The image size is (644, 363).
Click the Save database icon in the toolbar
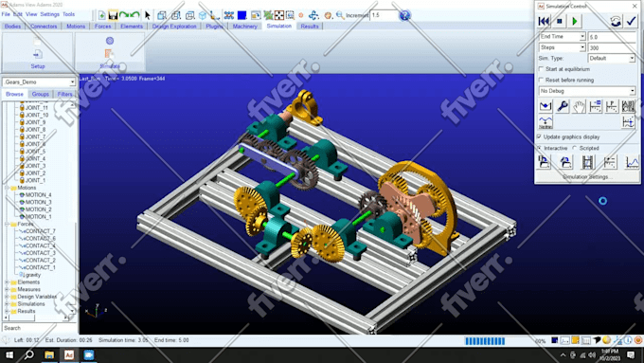tap(113, 15)
